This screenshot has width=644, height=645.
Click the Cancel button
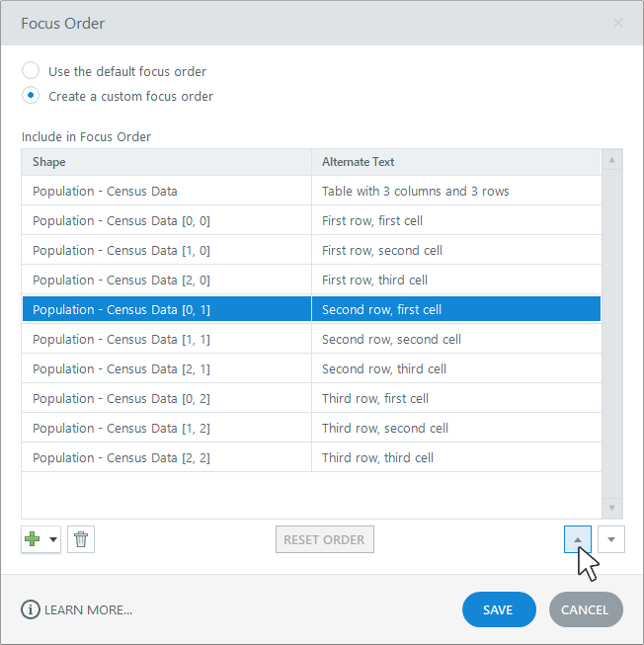coord(586,609)
